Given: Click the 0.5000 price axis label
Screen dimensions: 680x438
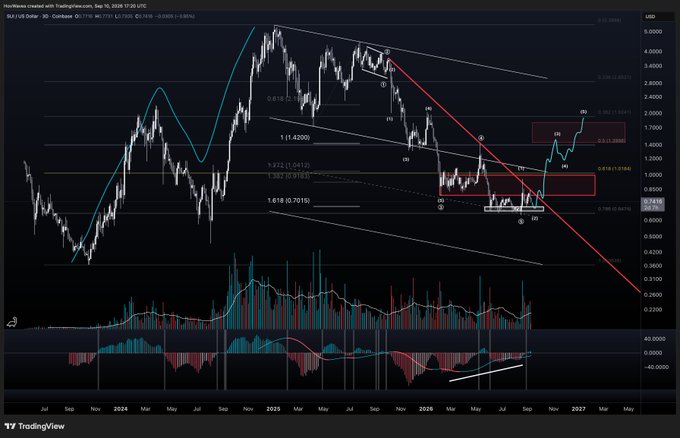Looking at the screenshot, I should click(653, 237).
